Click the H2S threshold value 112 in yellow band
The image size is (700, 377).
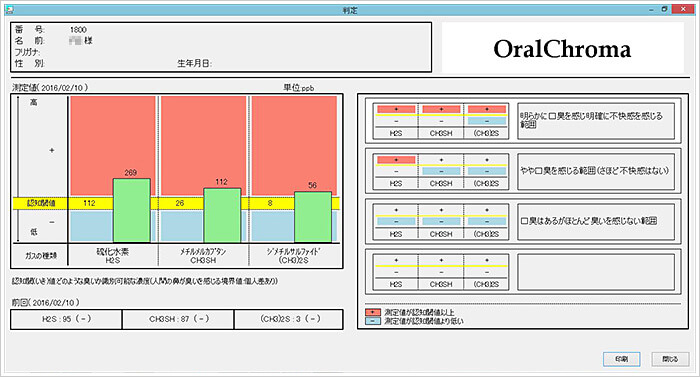pyautogui.click(x=89, y=203)
